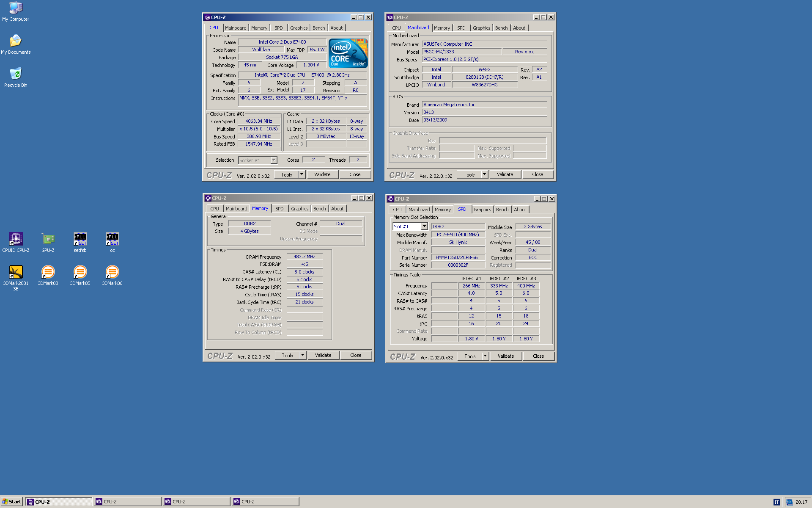Click the Intel Core 2 Duo logo
Image resolution: width=812 pixels, height=508 pixels.
point(348,53)
